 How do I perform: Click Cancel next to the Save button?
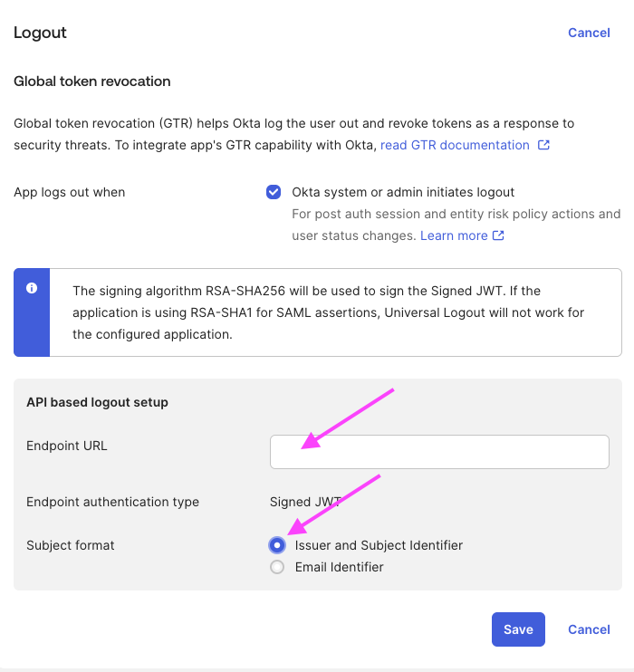(x=589, y=629)
